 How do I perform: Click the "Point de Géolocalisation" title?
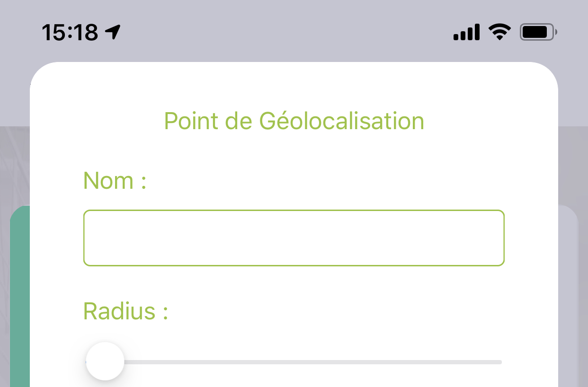(294, 121)
